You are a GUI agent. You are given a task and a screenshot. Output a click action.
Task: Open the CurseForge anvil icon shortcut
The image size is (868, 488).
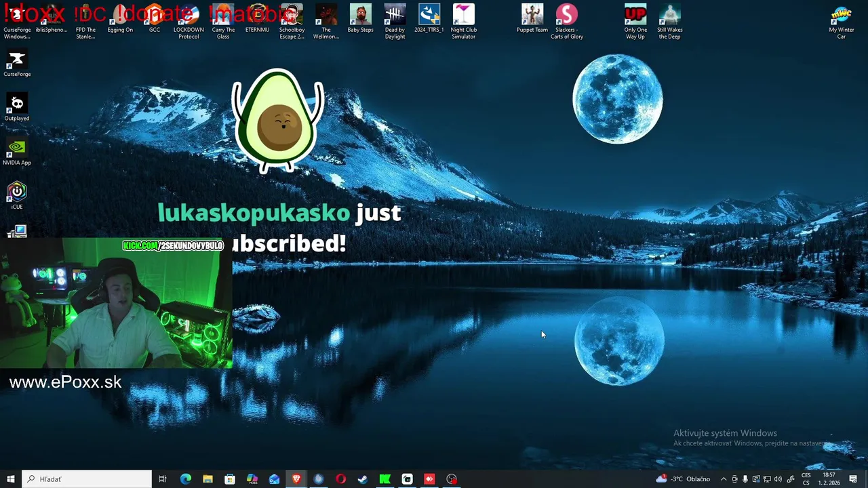tap(17, 64)
